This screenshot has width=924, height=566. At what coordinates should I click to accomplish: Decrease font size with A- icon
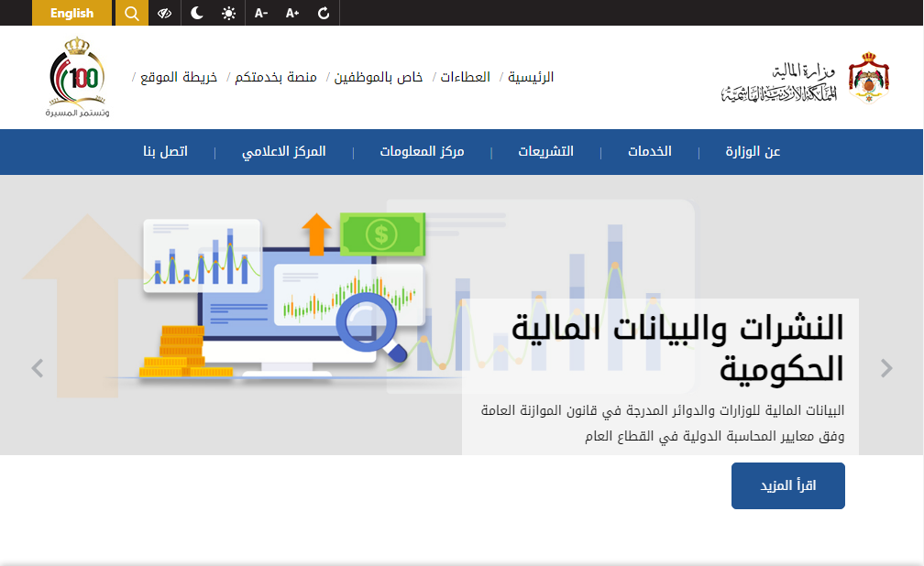coord(261,13)
